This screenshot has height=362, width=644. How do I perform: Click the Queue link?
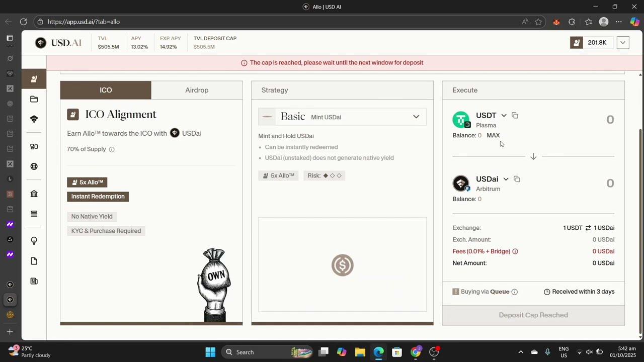(500, 292)
